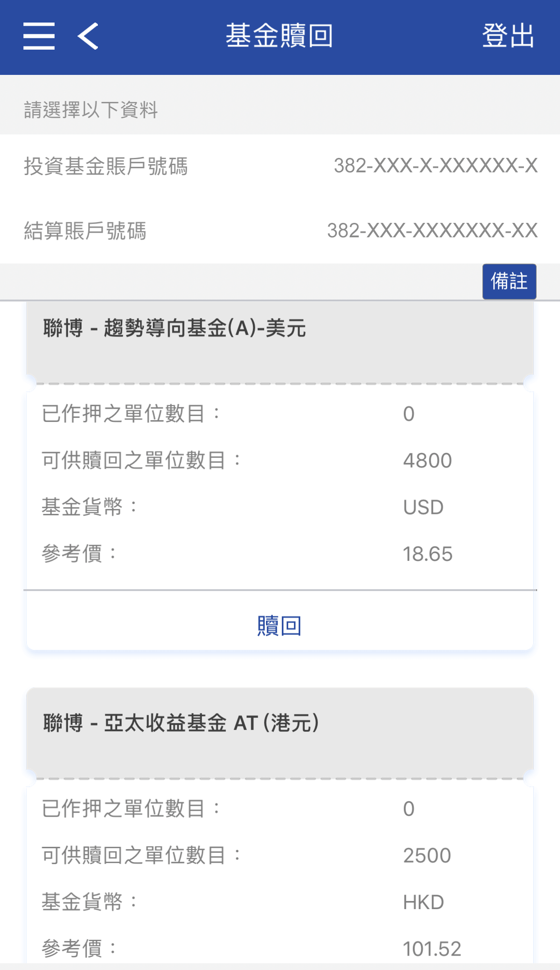The width and height of the screenshot is (560, 970).
Task: Open the 備註 remarks
Action: tap(509, 282)
